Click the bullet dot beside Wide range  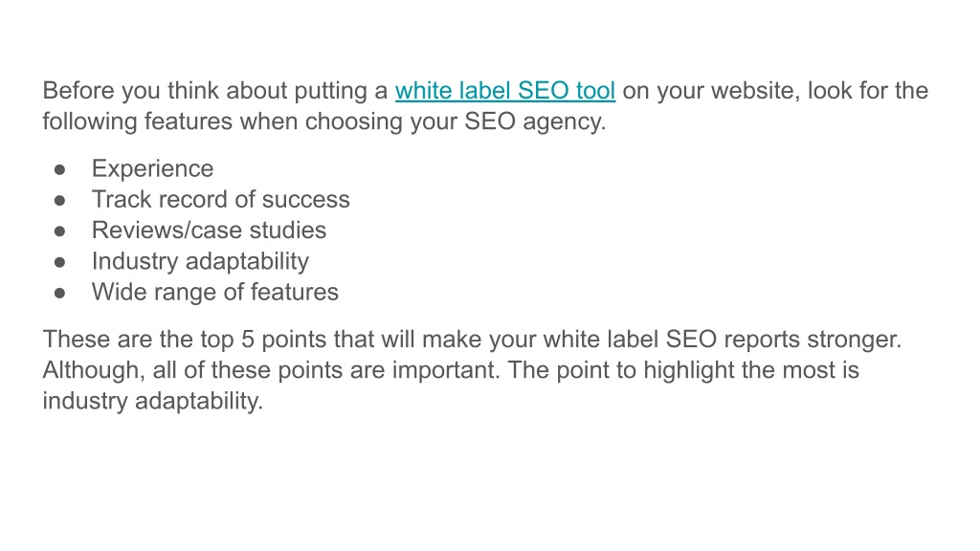[60, 293]
